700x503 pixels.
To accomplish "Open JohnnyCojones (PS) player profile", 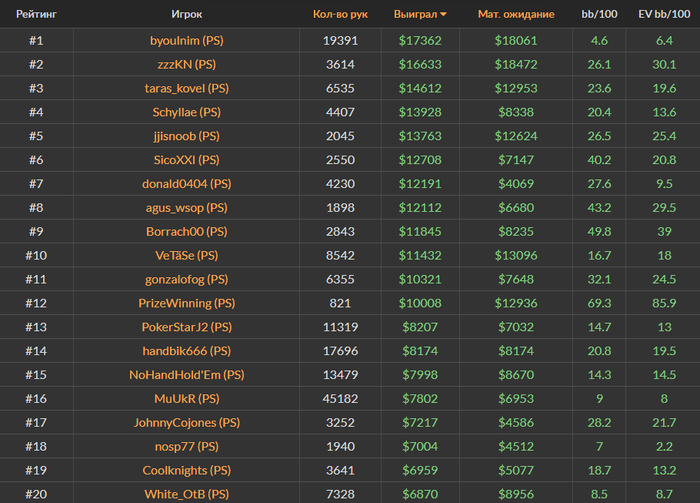I will pyautogui.click(x=187, y=423).
